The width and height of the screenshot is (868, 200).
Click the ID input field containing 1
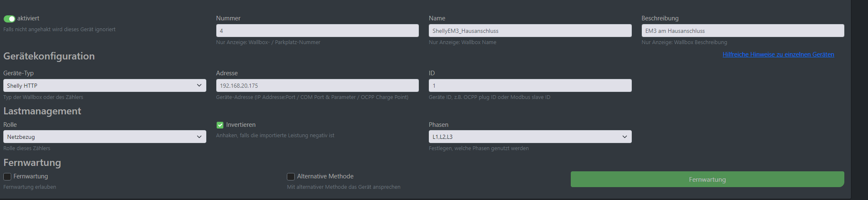click(530, 86)
